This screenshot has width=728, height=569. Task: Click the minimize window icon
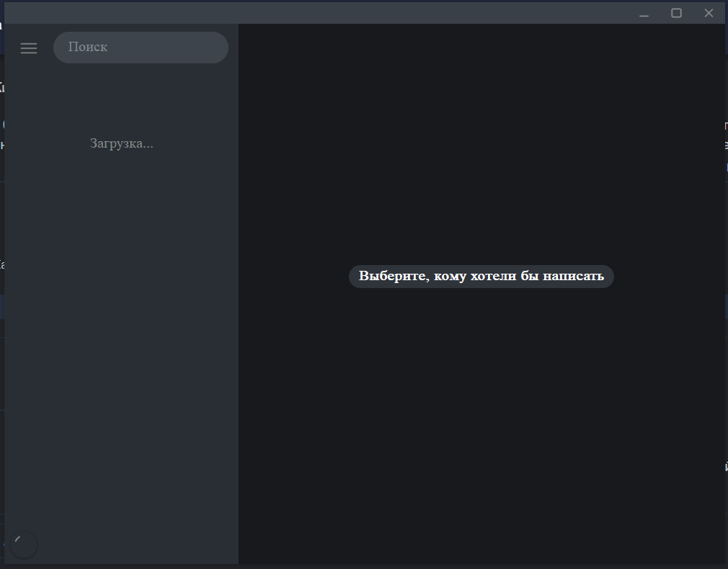tap(643, 13)
